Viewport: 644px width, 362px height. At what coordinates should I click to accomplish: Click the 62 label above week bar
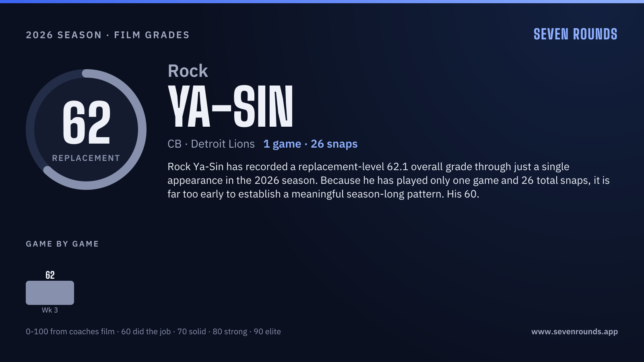pyautogui.click(x=50, y=275)
